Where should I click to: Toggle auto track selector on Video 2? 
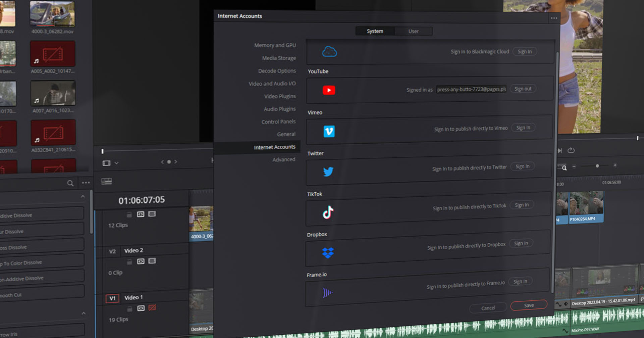[x=141, y=261]
